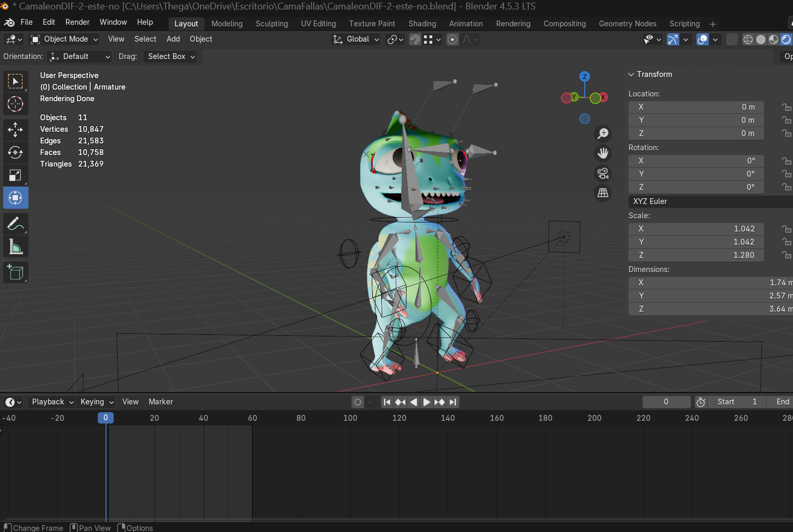Open the Global transform orientation dropdown

click(356, 40)
